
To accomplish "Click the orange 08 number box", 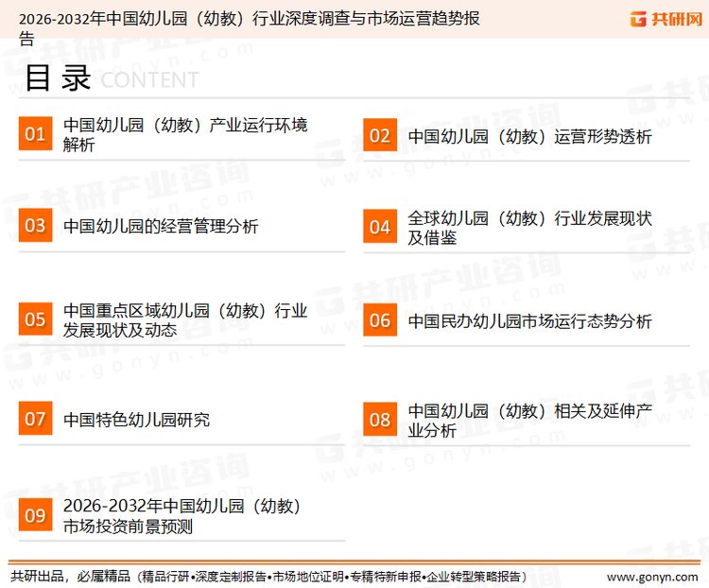I will pos(380,420).
